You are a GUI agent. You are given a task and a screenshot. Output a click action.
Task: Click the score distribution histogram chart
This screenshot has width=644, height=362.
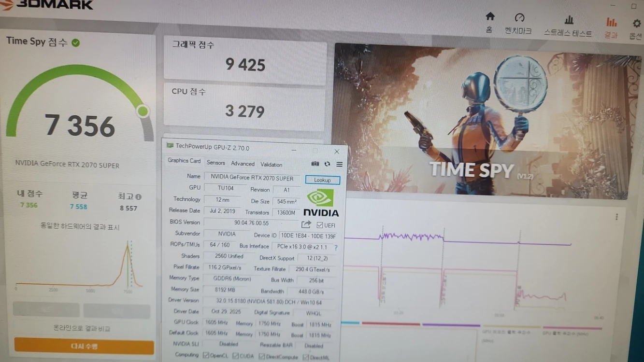tap(80, 265)
